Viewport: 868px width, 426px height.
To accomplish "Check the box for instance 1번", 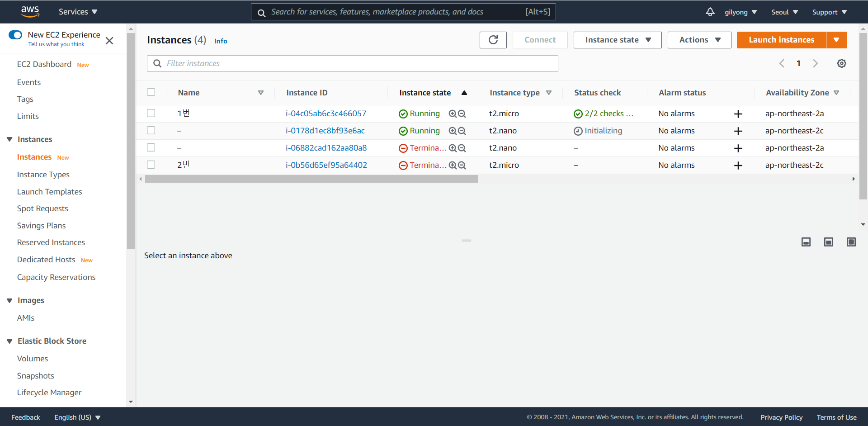I will click(x=151, y=113).
